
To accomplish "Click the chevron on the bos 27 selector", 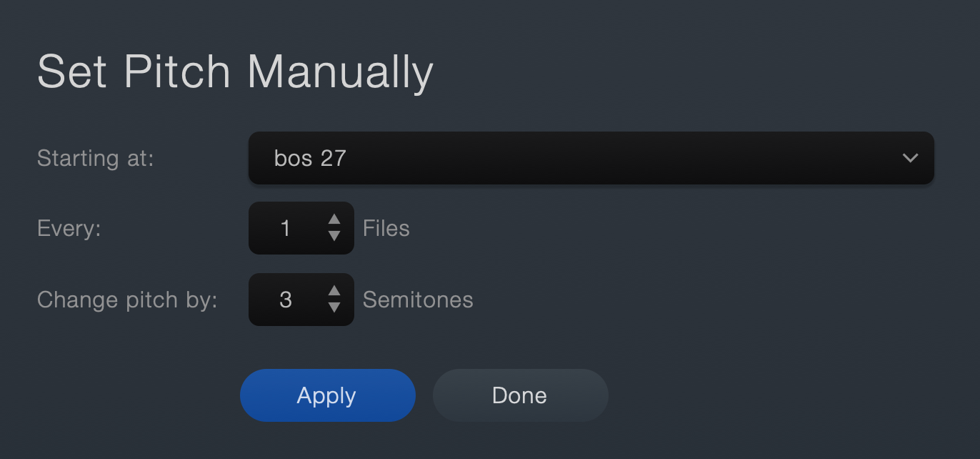I will [910, 158].
